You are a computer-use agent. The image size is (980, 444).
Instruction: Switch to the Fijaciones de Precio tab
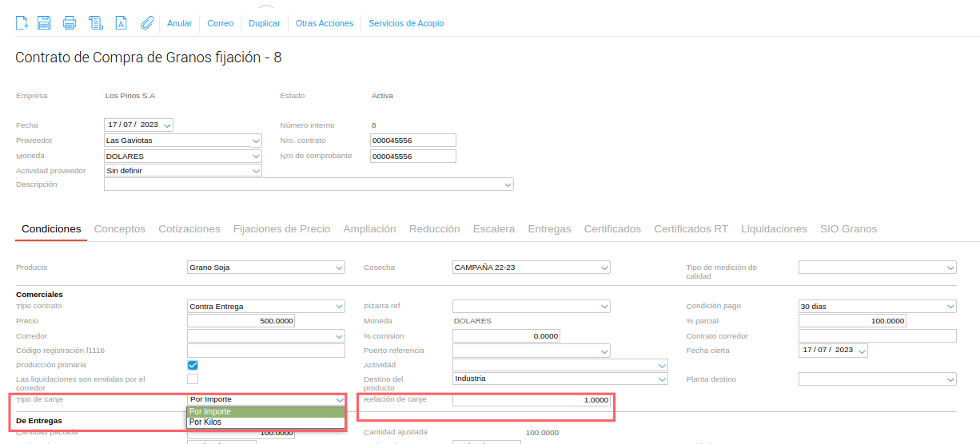(281, 229)
